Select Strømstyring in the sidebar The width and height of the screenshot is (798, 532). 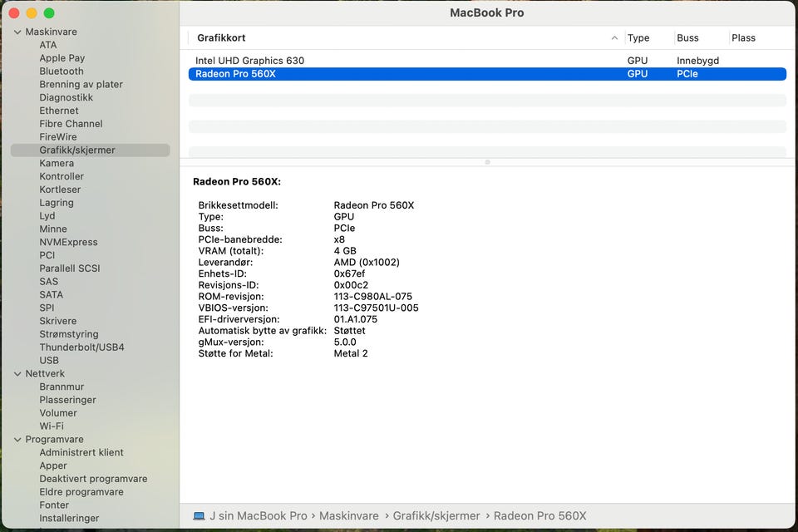coord(69,334)
